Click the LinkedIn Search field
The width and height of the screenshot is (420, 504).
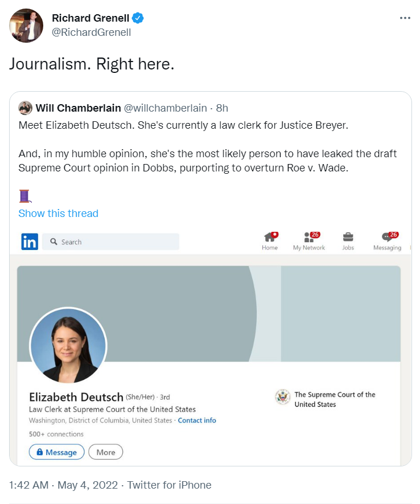[x=110, y=241]
